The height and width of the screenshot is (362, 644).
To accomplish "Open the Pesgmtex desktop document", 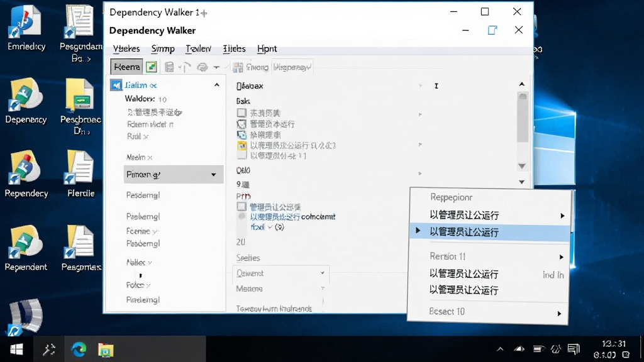I will click(x=80, y=248).
